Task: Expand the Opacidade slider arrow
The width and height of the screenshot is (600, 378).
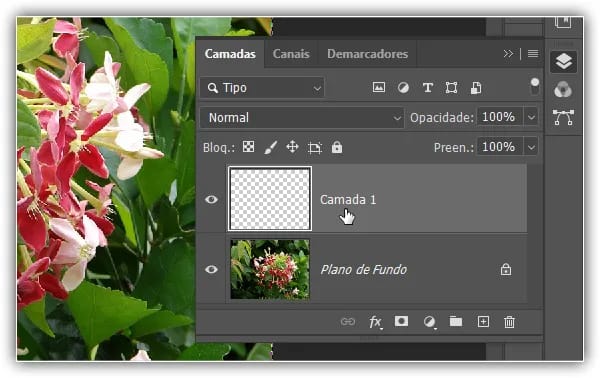Action: point(531,117)
